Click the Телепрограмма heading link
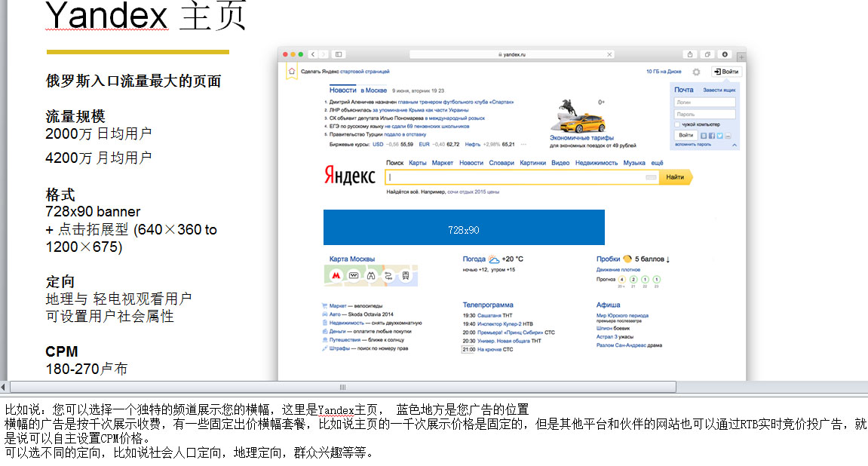868x466 pixels. [488, 305]
